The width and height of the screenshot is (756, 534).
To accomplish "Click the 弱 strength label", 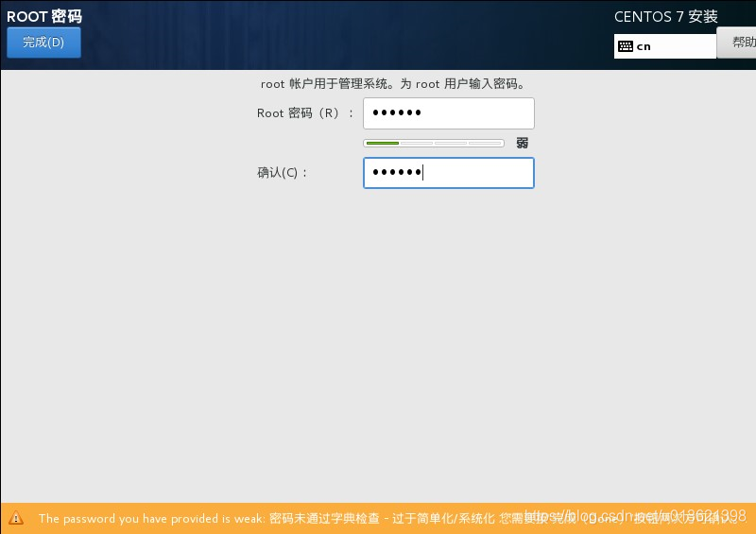I will pos(523,143).
